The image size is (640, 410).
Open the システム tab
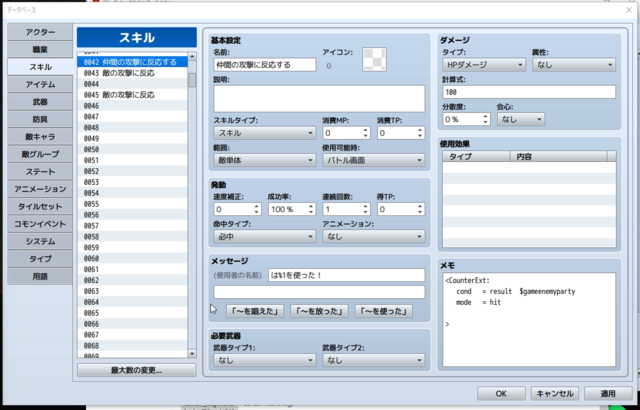40,242
